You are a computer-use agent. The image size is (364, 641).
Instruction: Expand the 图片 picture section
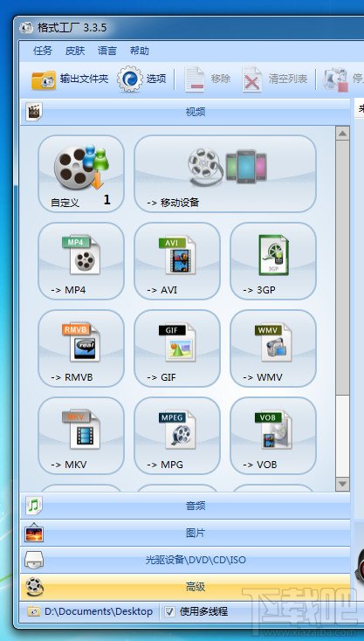click(185, 533)
